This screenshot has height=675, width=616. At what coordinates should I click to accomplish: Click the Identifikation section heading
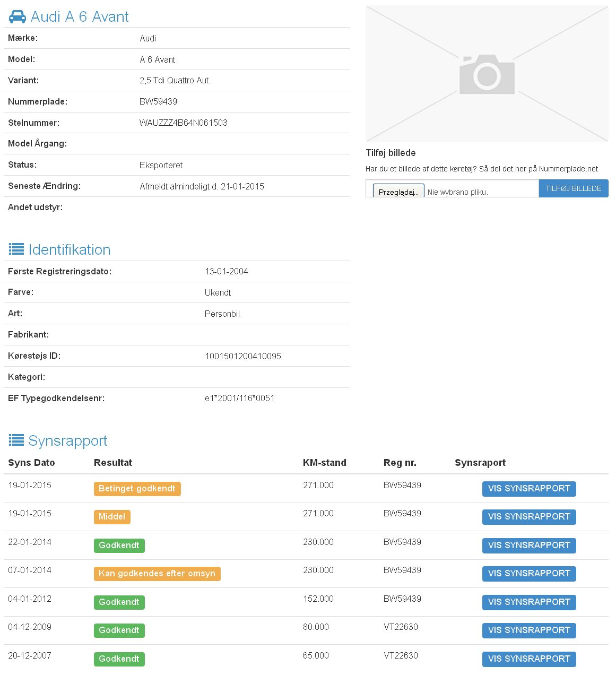70,250
